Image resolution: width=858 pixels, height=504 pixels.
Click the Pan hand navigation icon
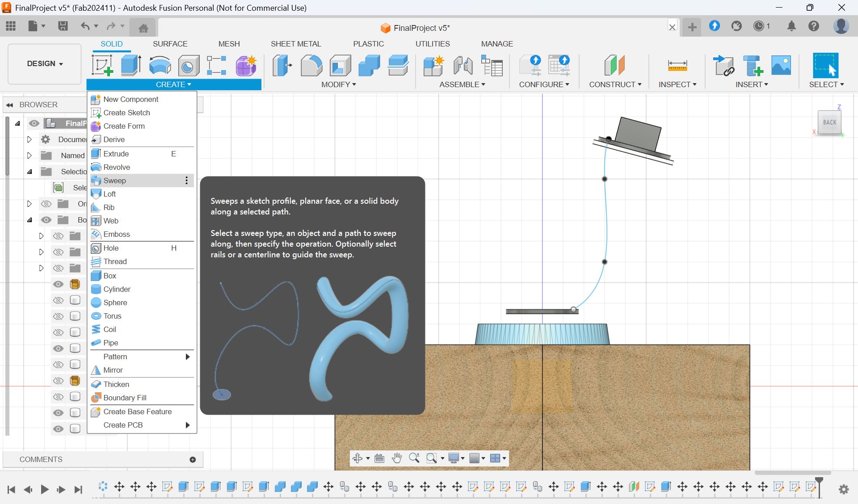click(x=396, y=458)
